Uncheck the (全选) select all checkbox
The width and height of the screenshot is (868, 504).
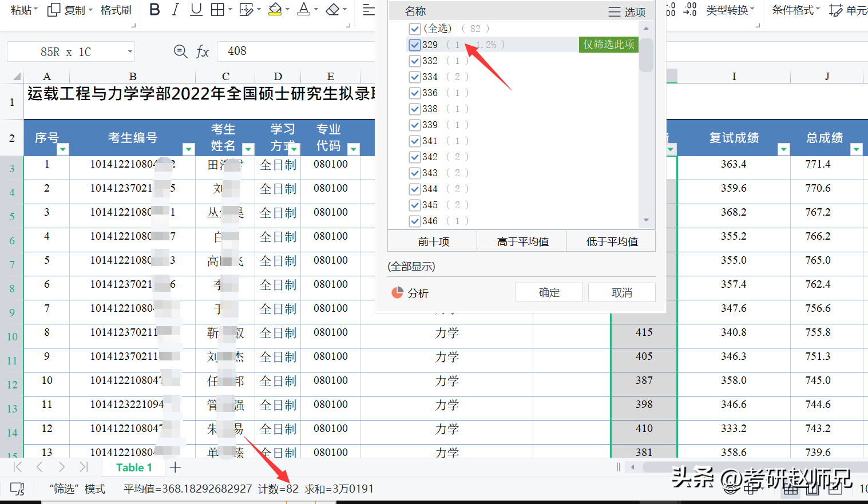click(415, 29)
